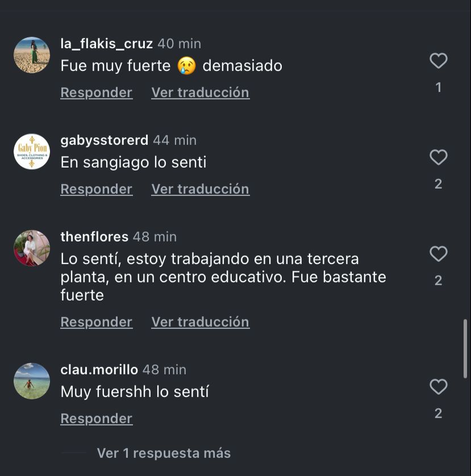
Task: Open the Gaby Pion store avatar
Action: coord(32,152)
